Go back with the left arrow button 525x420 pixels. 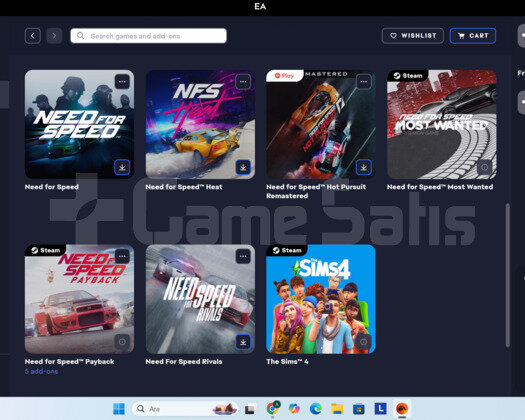click(33, 36)
